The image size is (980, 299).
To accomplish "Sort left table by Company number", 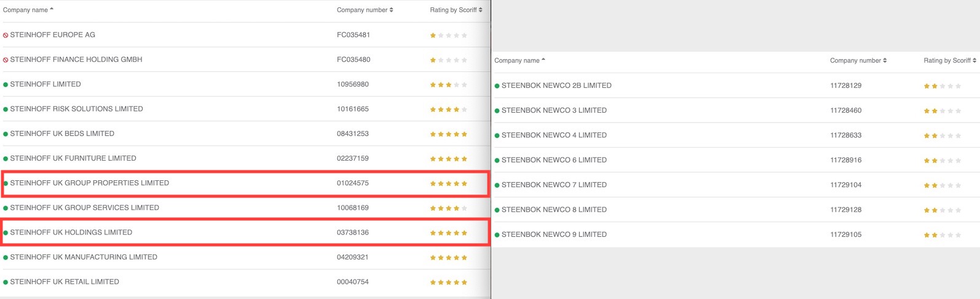I will 365,10.
